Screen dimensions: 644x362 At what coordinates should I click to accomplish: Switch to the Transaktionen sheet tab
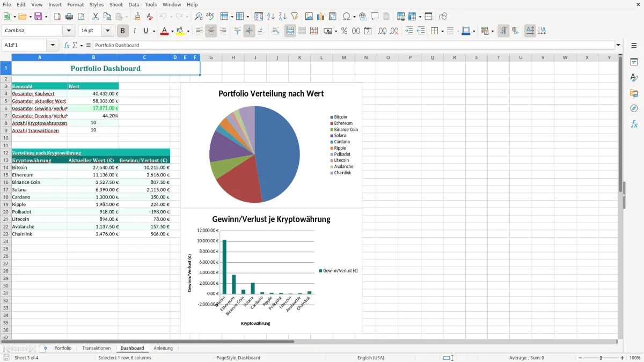pyautogui.click(x=97, y=348)
